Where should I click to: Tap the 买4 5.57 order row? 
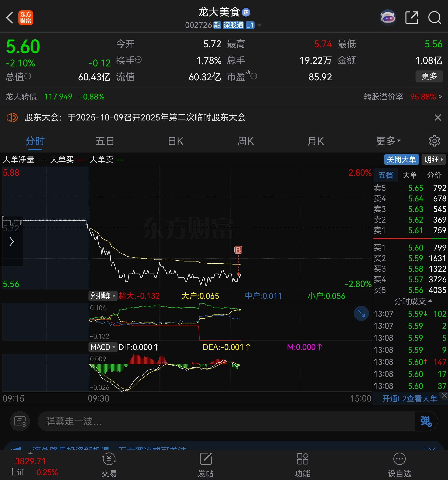point(410,279)
